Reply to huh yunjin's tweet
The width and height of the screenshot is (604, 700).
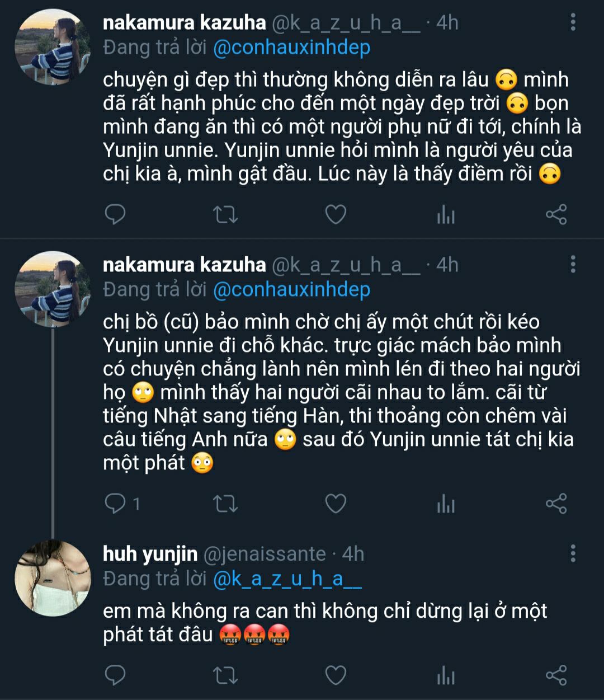(115, 675)
